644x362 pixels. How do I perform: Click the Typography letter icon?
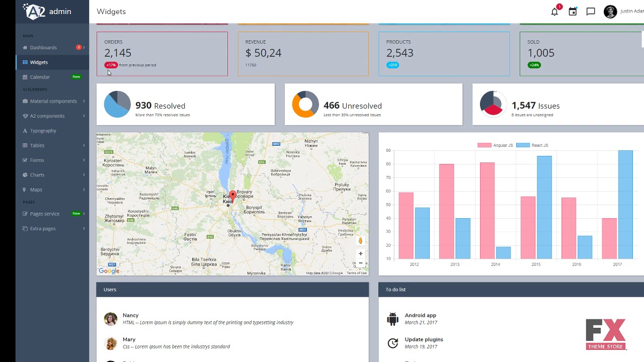[x=25, y=131]
